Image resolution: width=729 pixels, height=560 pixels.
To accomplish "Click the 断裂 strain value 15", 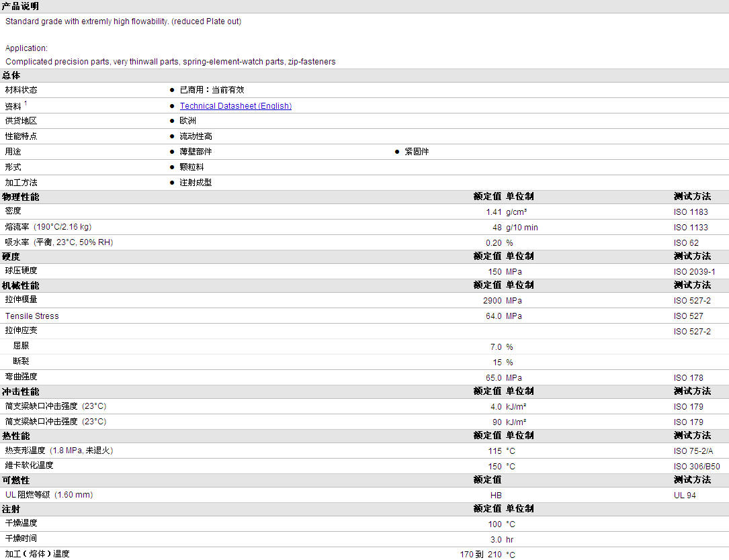I will 497,362.
